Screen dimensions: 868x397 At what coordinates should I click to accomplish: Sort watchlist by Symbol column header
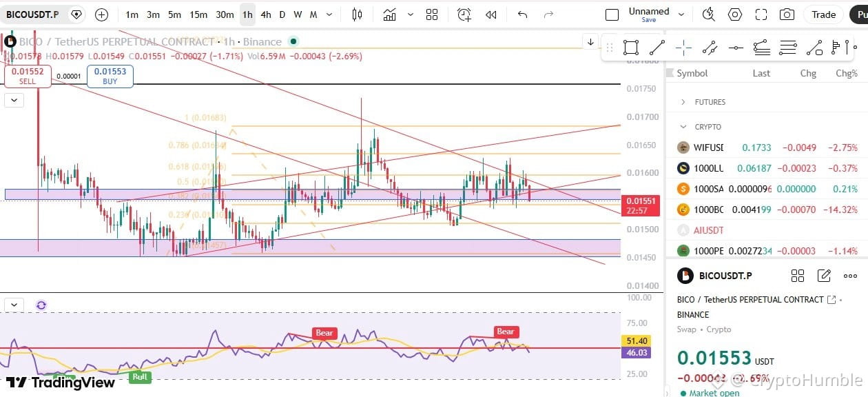692,73
